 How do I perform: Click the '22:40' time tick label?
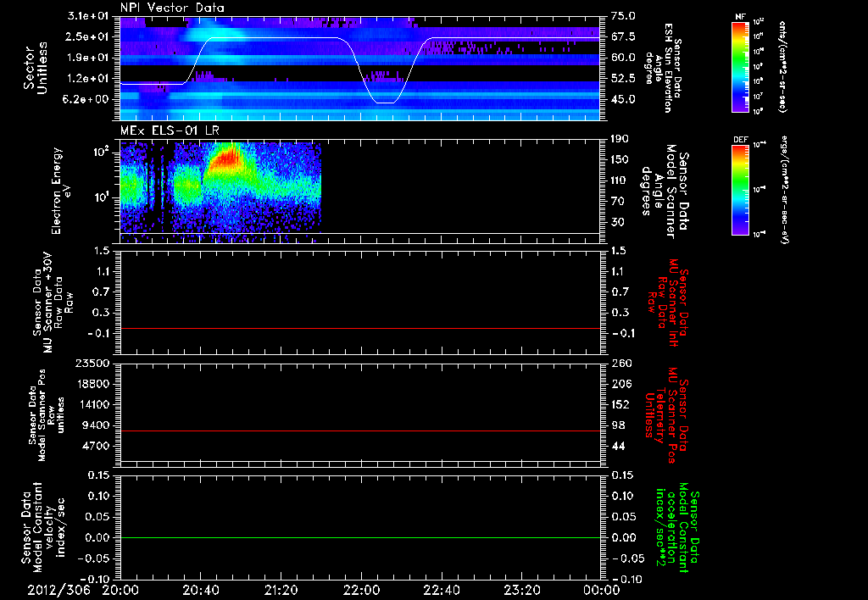pos(441,590)
